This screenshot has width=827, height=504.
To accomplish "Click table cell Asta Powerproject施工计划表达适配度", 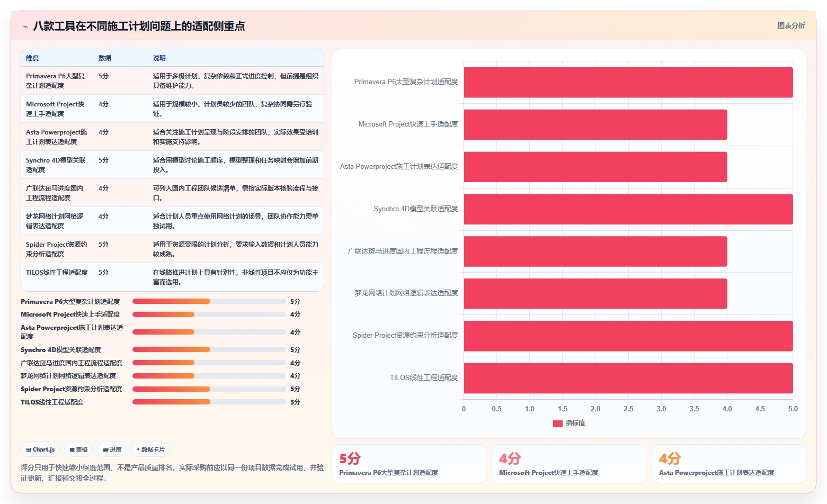I will pos(57,137).
